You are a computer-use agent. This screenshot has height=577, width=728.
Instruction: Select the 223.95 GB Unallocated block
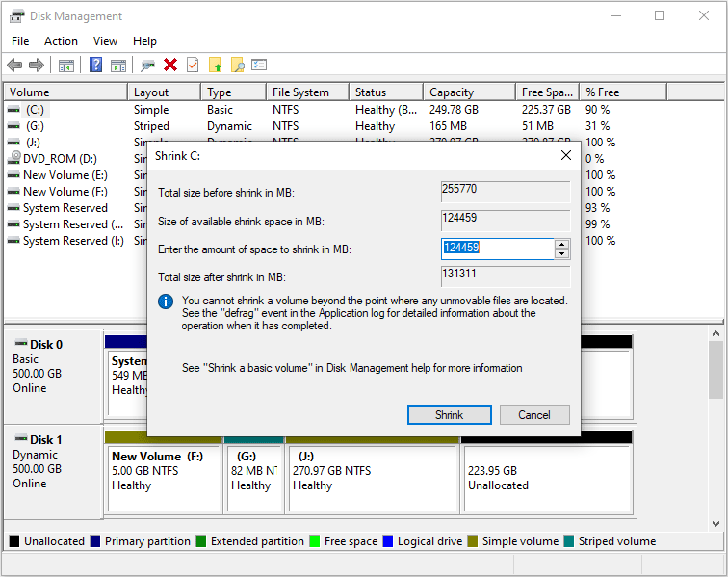(x=548, y=478)
